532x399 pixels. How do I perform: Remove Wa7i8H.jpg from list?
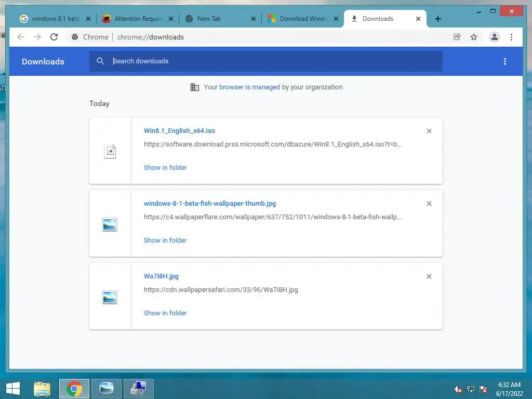(429, 276)
